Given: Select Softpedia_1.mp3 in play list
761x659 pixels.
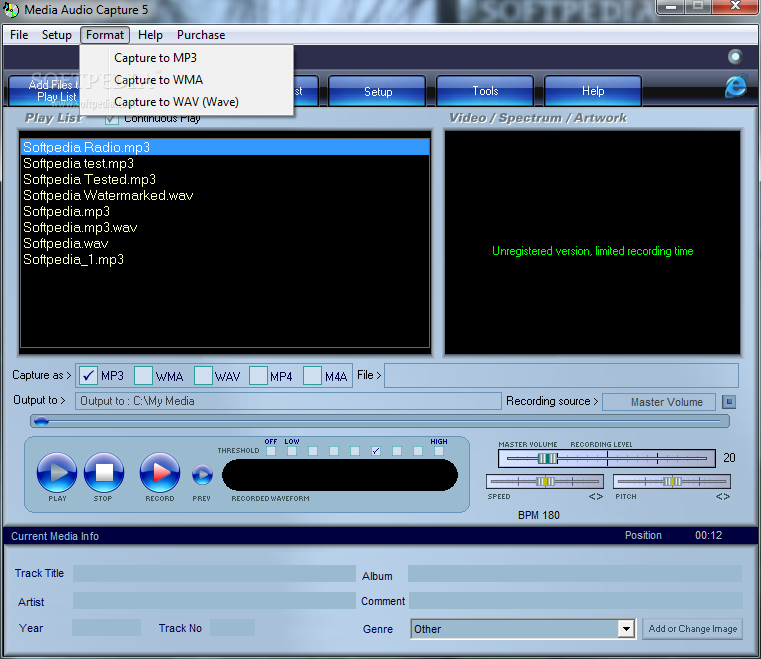Looking at the screenshot, I should coord(225,259).
